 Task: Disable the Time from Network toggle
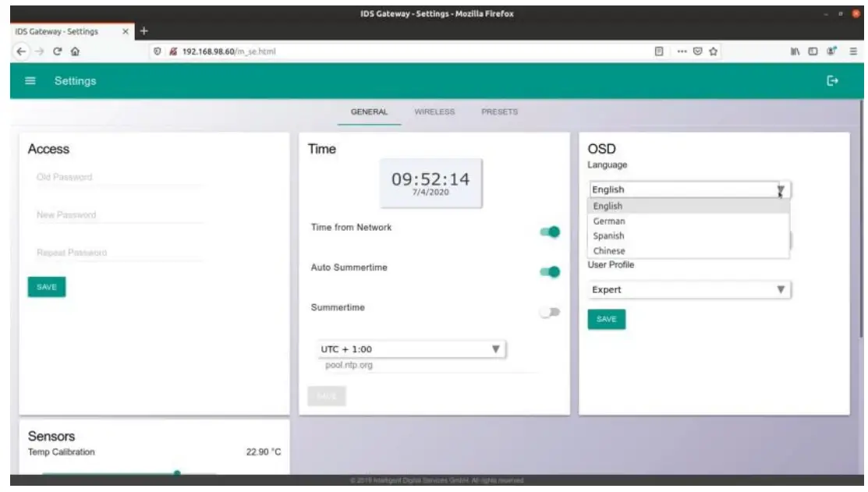(548, 232)
